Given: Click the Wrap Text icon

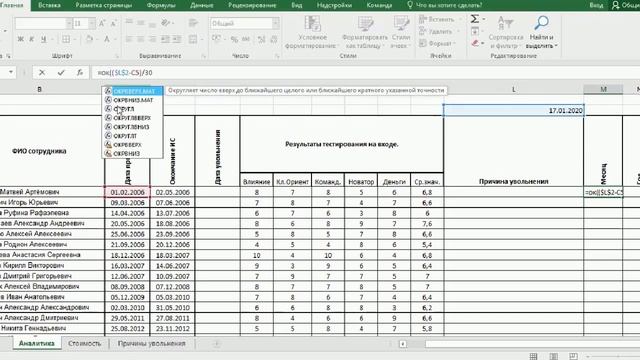Looking at the screenshot, I should 193,23.
